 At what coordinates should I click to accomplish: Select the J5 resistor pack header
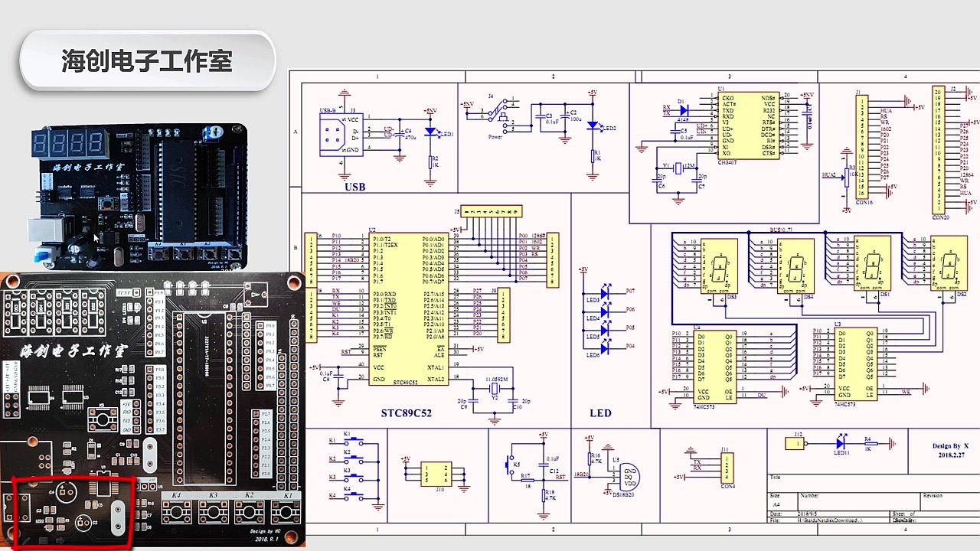[492, 210]
